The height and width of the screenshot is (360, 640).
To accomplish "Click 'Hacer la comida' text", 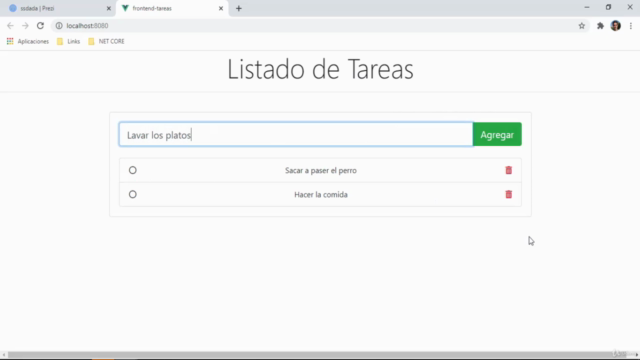I will point(321,195).
